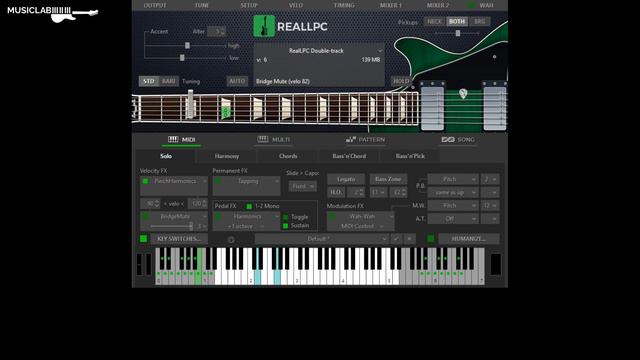Select the BRG pickup button

[x=480, y=22]
